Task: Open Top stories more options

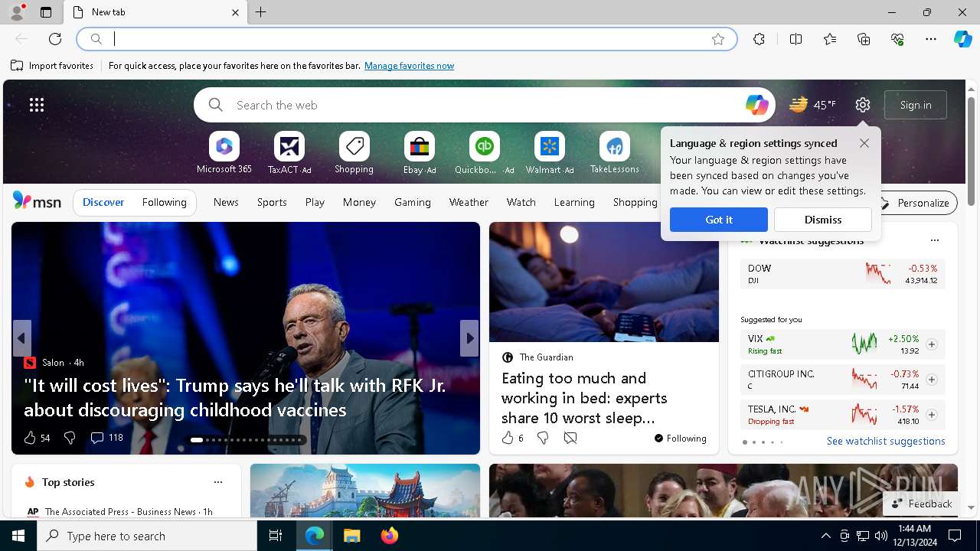Action: pyautogui.click(x=218, y=482)
